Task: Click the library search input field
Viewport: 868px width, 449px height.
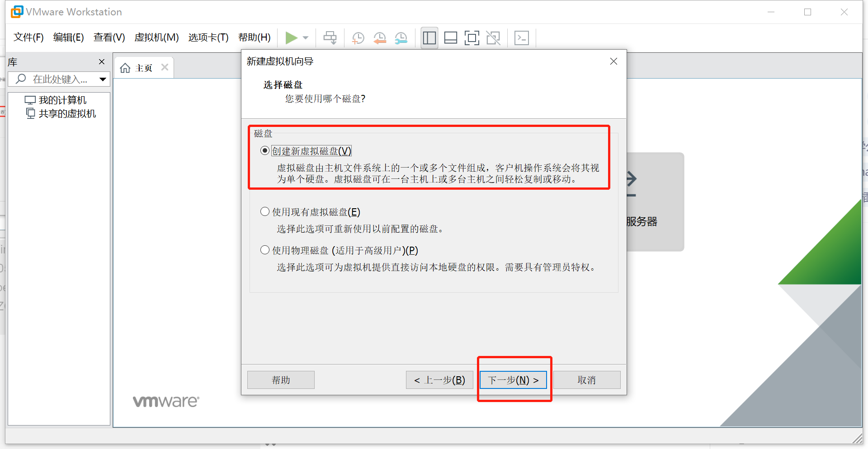Action: pos(59,79)
